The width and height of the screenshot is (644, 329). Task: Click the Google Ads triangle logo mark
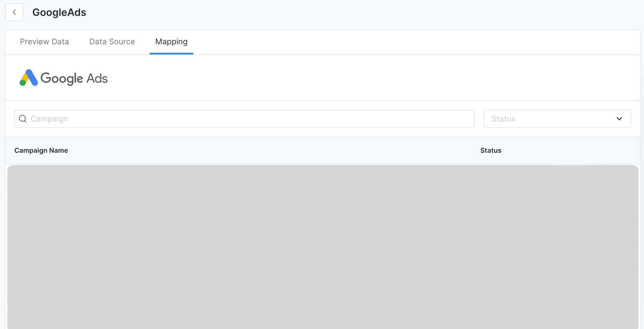tap(29, 78)
